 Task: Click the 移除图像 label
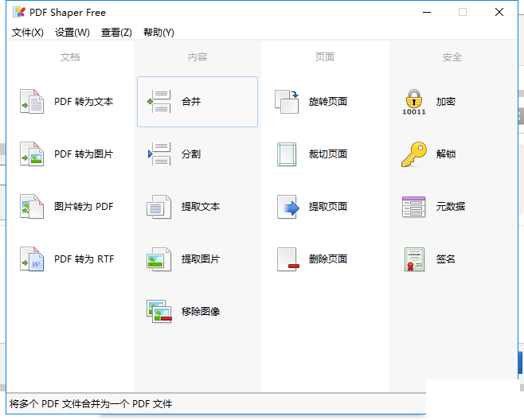pos(201,312)
